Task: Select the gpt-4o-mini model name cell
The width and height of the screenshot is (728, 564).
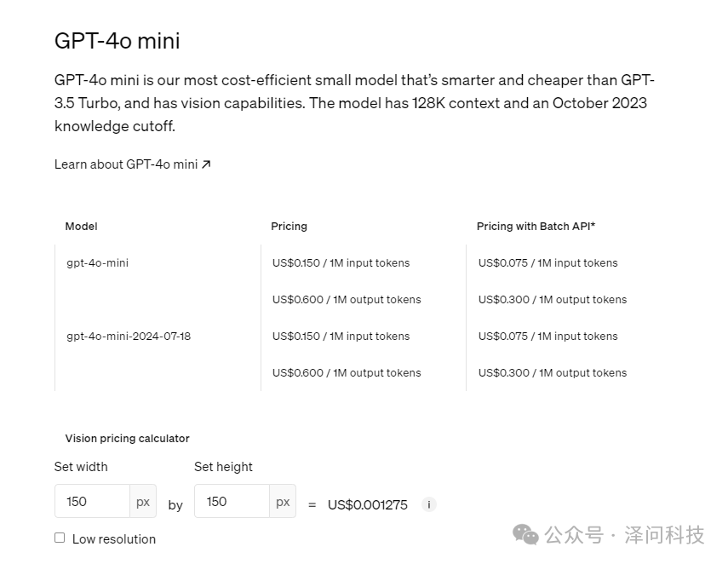Action: pyautogui.click(x=98, y=263)
